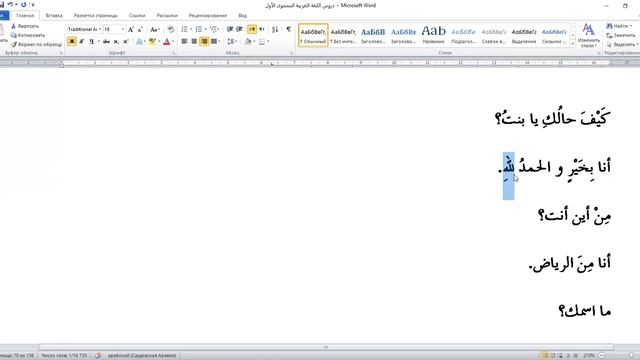Click the Change Styles (Изменить стили) icon

(x=588, y=36)
